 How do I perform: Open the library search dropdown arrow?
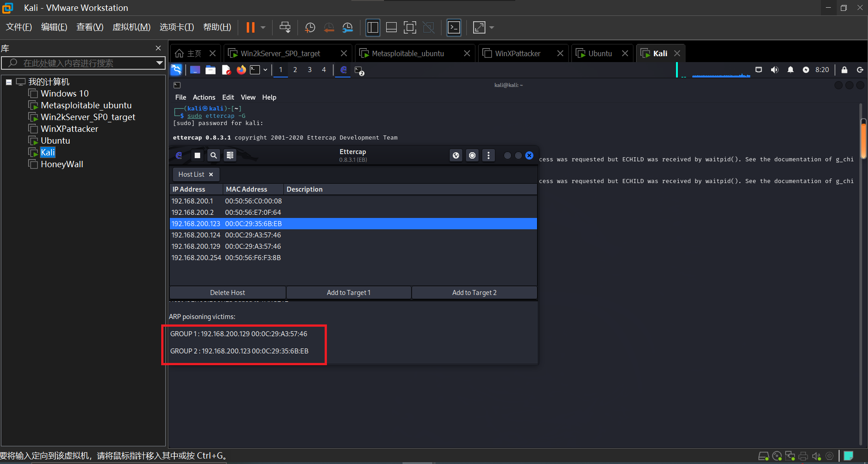(159, 63)
